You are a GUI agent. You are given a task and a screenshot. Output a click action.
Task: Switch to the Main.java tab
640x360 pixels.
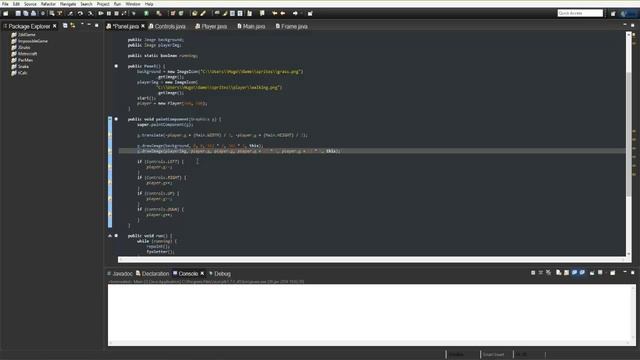tap(251, 26)
